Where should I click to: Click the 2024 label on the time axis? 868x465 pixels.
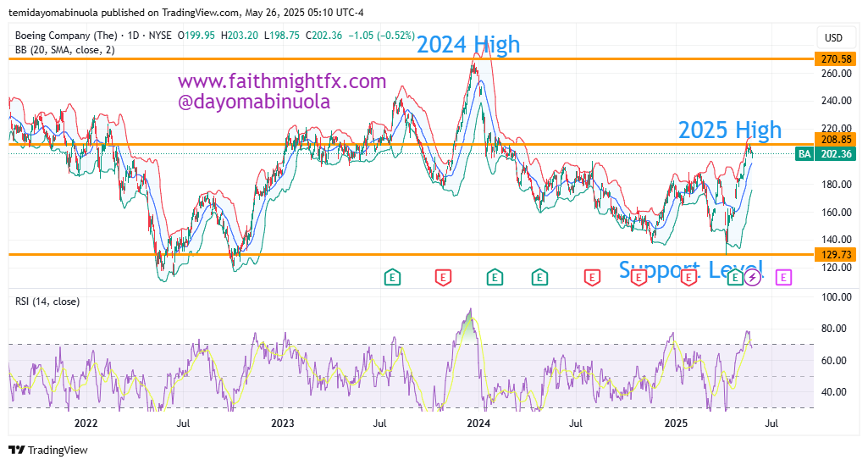(478, 423)
